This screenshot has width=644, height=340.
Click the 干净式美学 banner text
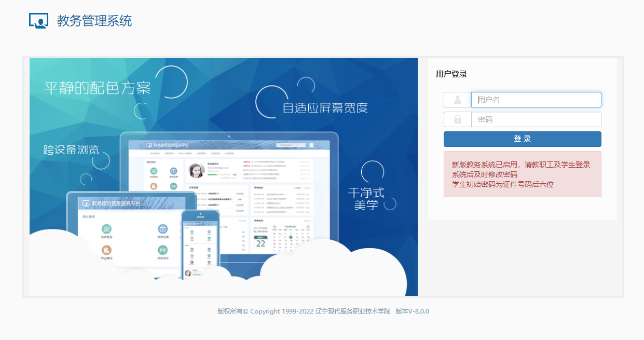(366, 199)
